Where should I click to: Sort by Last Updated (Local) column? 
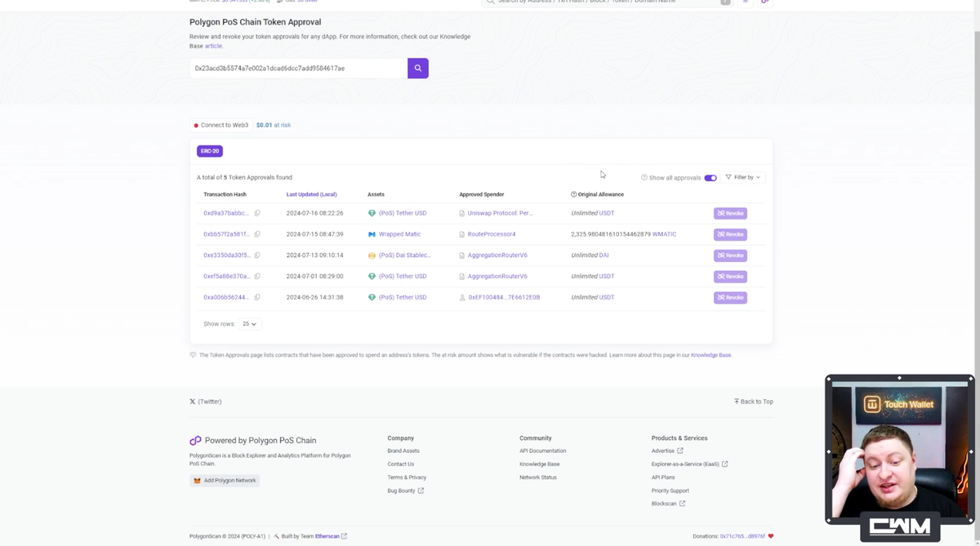coord(311,194)
